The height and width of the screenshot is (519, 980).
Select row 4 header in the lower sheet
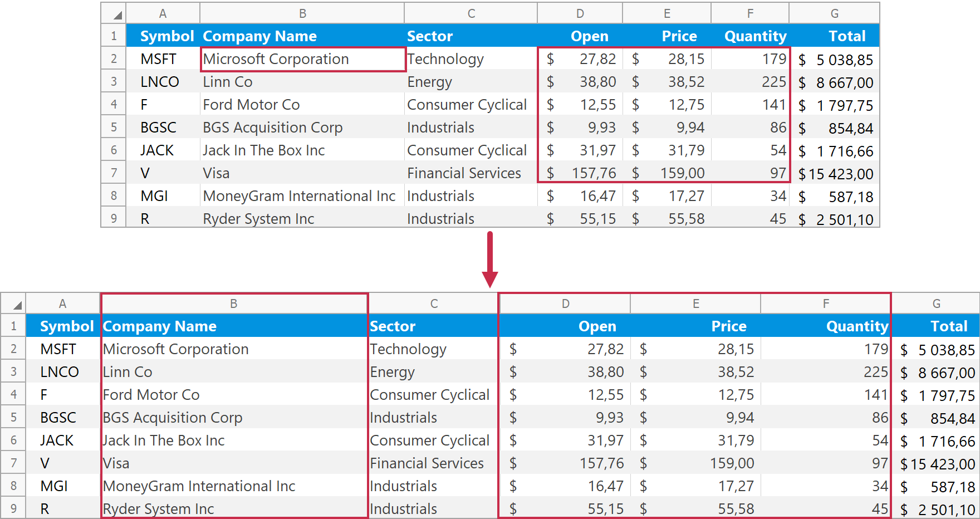tap(13, 395)
